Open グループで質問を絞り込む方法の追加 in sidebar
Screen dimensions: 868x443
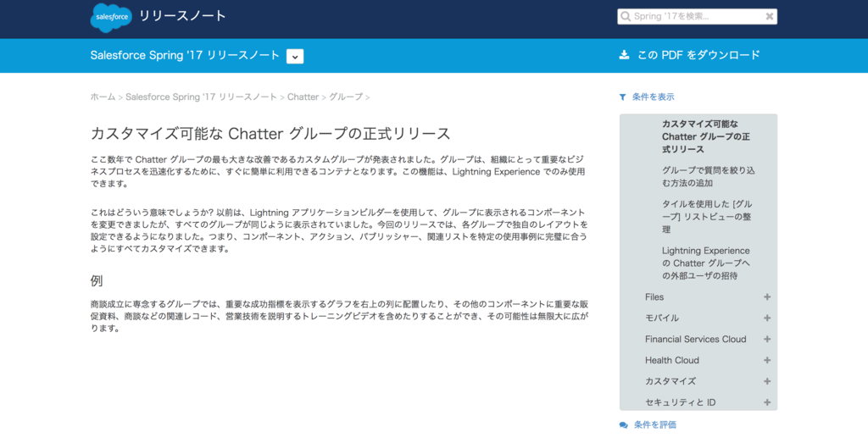pyautogui.click(x=708, y=176)
